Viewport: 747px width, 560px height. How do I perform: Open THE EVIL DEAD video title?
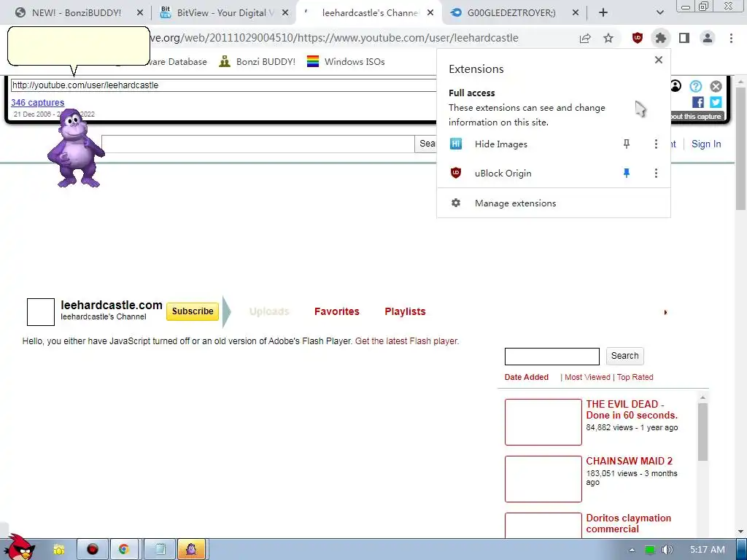click(632, 410)
